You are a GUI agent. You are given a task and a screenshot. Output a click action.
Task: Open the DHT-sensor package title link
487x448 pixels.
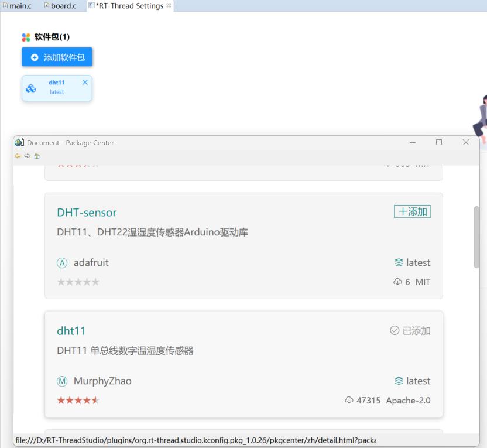(x=87, y=213)
